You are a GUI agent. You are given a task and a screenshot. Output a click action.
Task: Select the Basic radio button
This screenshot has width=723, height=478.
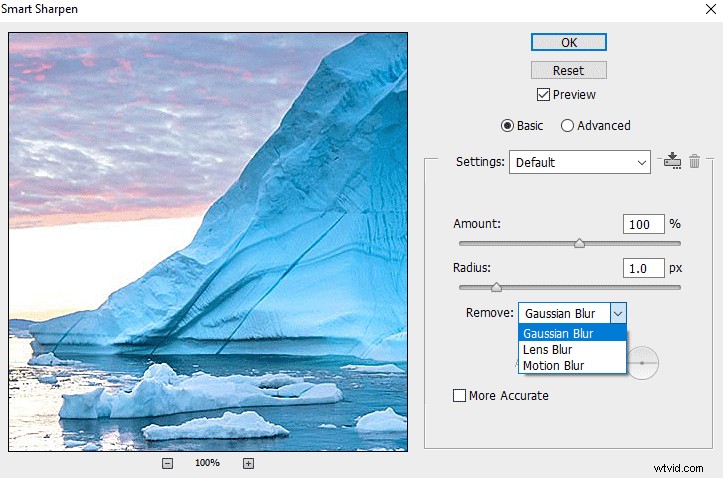507,125
